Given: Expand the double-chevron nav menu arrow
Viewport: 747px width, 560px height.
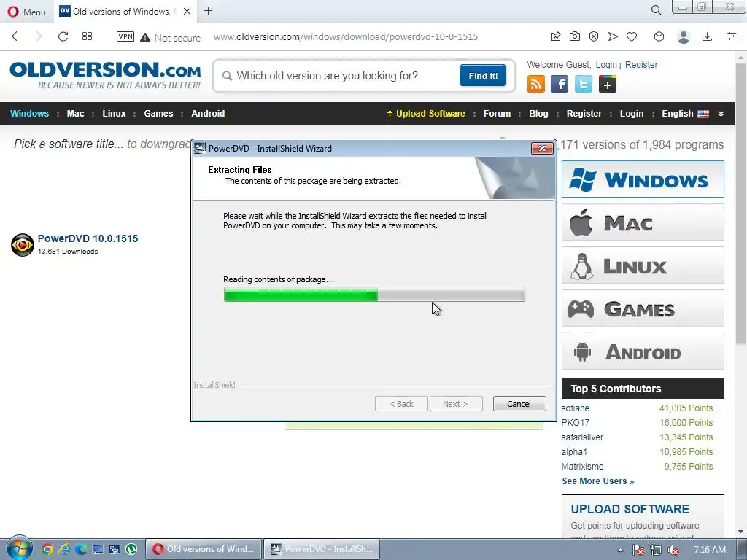Looking at the screenshot, I should (x=721, y=114).
